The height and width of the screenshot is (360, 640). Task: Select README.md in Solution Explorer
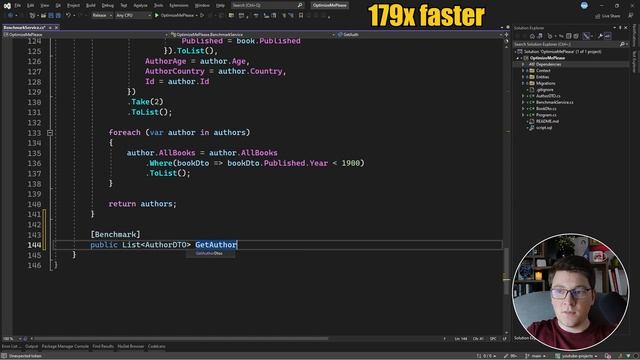(547, 121)
